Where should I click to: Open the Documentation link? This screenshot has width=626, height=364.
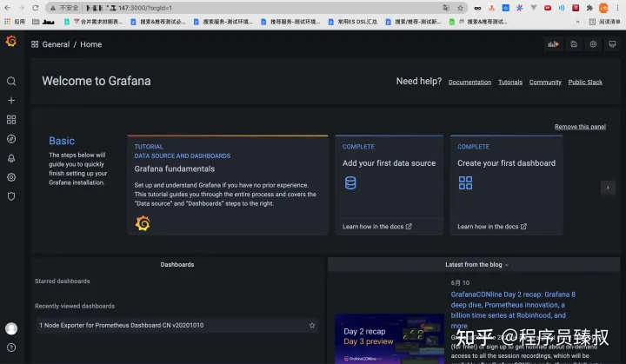(469, 82)
